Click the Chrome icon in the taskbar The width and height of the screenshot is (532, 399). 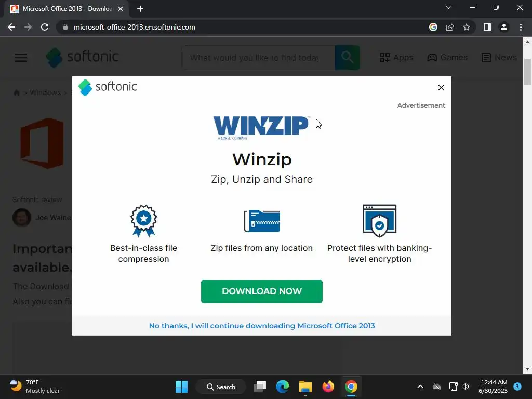click(351, 387)
